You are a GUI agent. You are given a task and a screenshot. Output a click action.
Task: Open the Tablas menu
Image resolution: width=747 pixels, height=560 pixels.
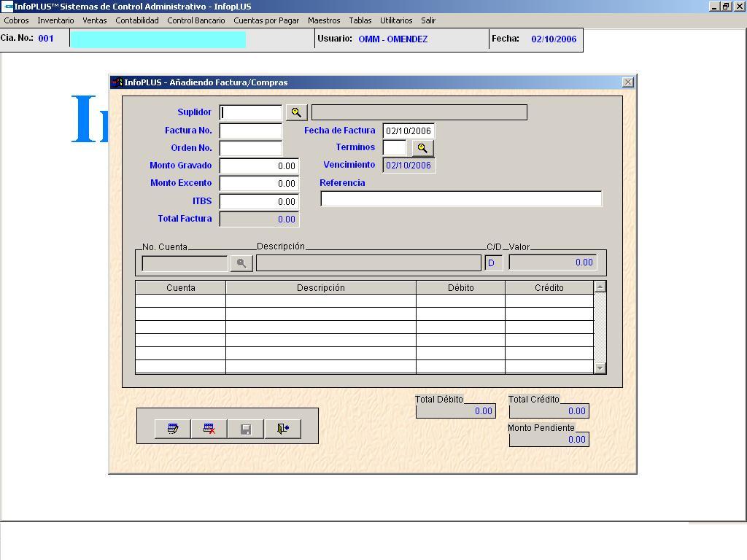[x=360, y=20]
